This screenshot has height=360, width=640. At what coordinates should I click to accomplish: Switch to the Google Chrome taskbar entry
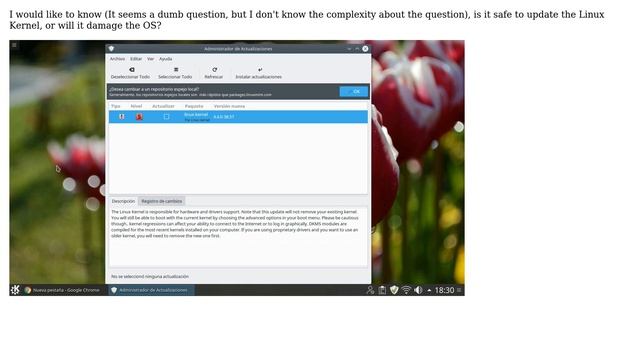point(62,290)
